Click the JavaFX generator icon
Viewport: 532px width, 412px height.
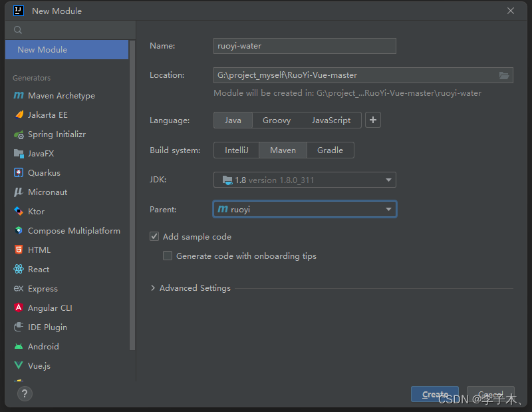coord(19,154)
